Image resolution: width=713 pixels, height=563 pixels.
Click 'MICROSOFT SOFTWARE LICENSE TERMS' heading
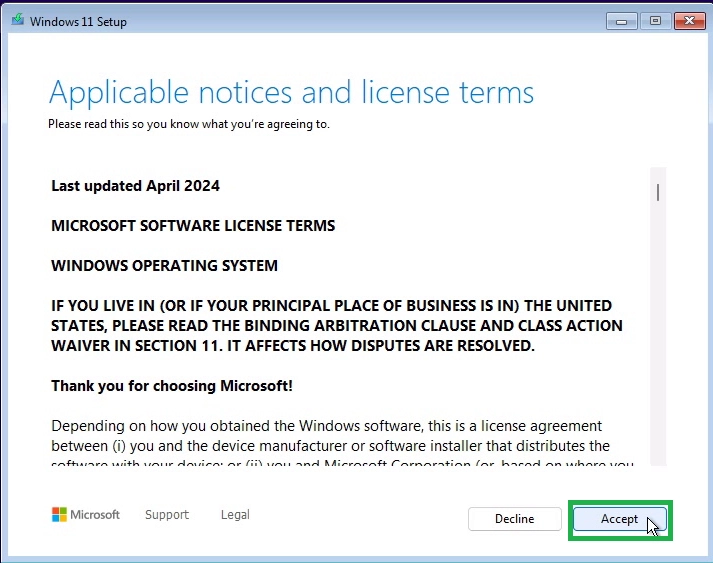(193, 226)
